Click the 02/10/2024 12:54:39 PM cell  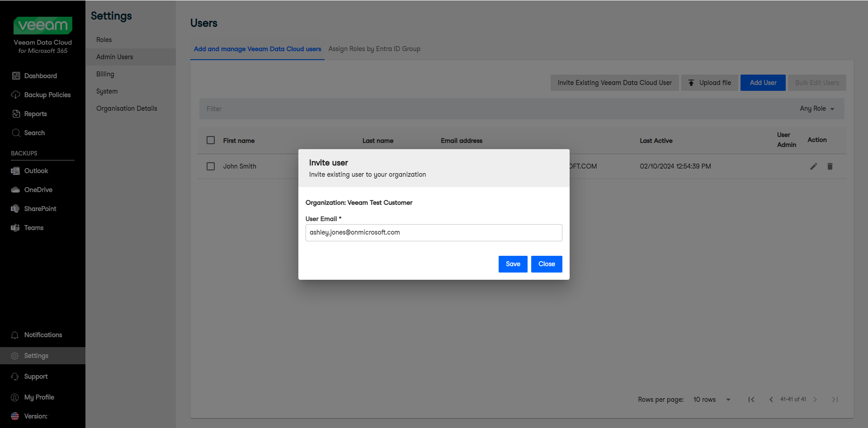coord(675,166)
